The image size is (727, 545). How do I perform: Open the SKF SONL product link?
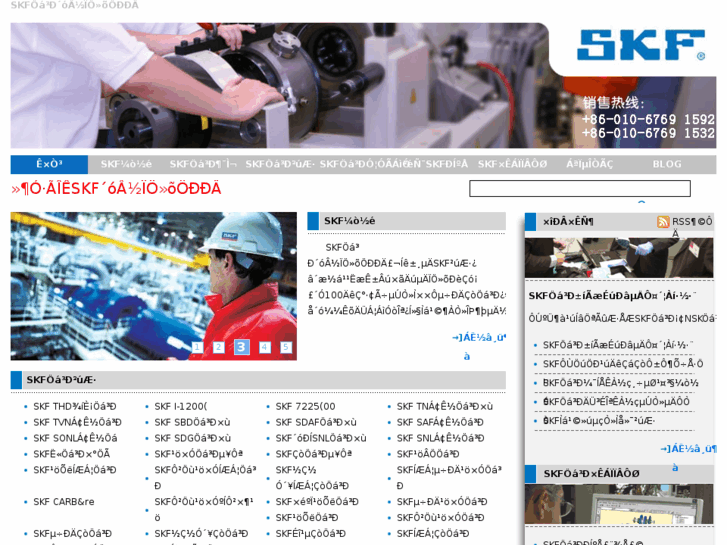click(75, 438)
